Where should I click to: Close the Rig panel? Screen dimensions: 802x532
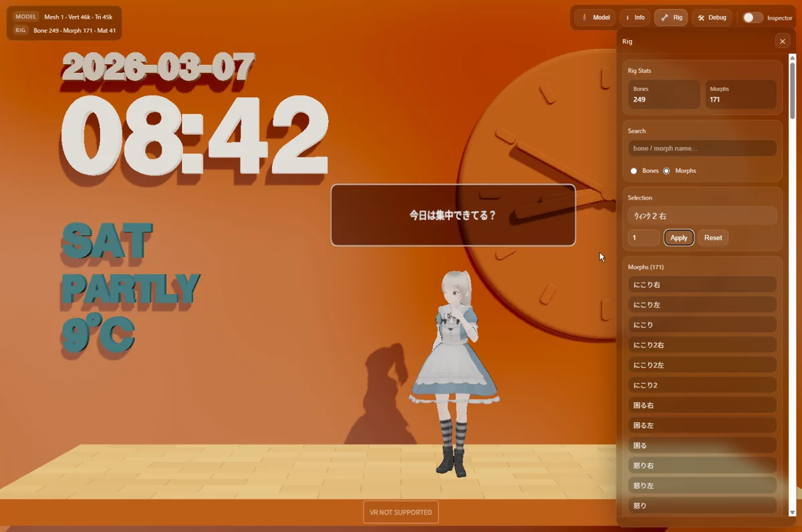click(782, 41)
